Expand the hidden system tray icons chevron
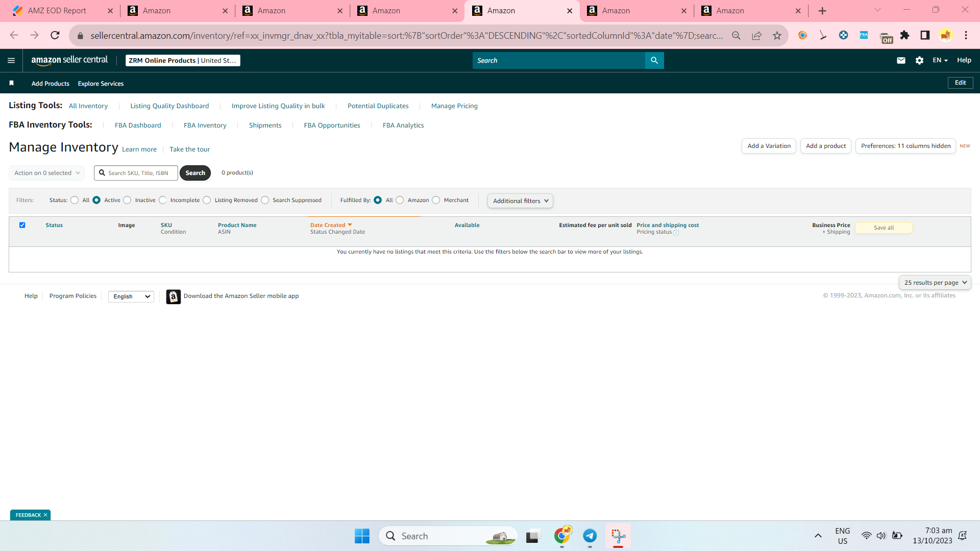The width and height of the screenshot is (980, 551). [x=818, y=536]
